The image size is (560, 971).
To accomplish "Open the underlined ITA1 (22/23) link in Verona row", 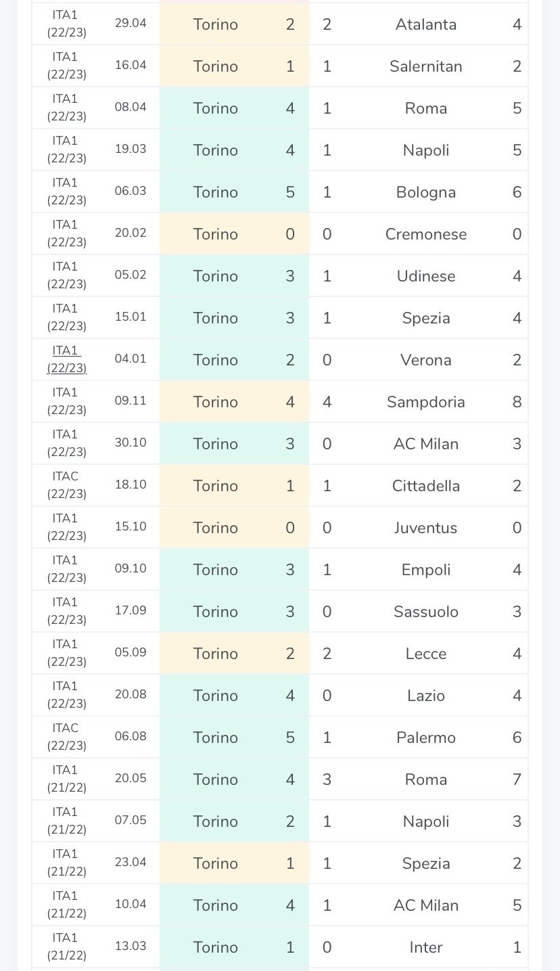I will [x=66, y=359].
